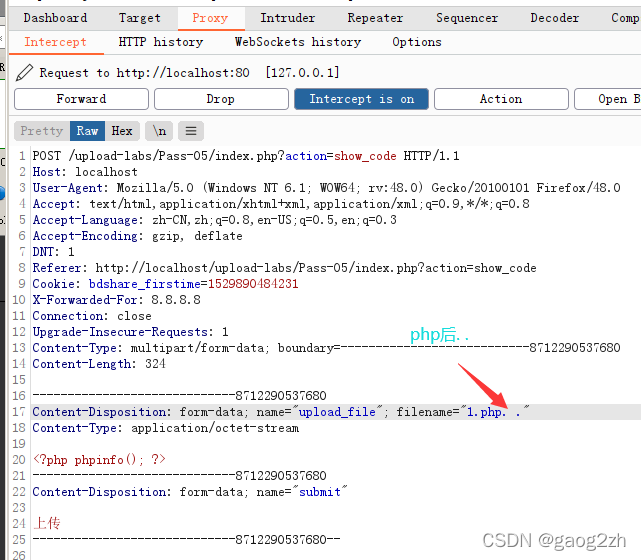This screenshot has width=641, height=560.
Task: Click the X-Forwarded-For: 8.8.8.8 line
Action: 117,300
